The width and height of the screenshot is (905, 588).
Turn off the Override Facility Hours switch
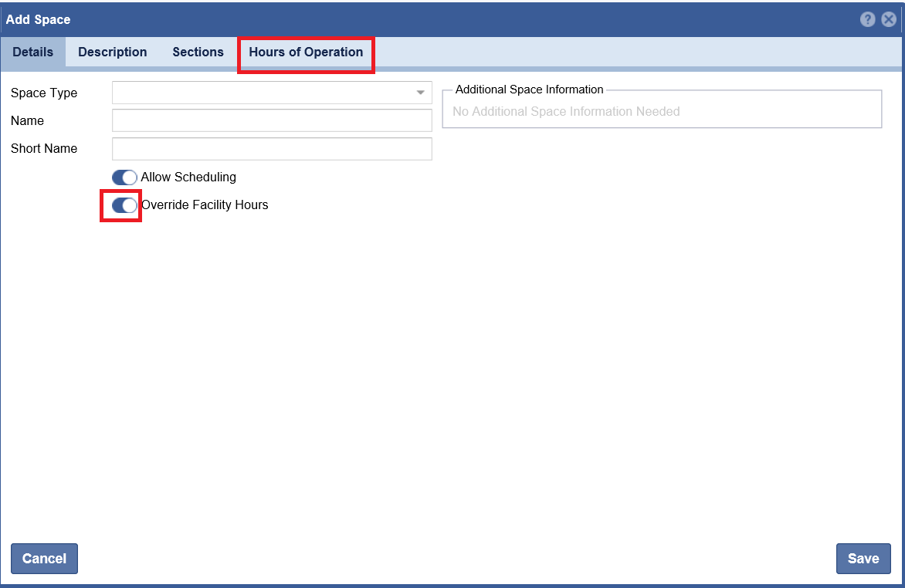[x=124, y=205]
